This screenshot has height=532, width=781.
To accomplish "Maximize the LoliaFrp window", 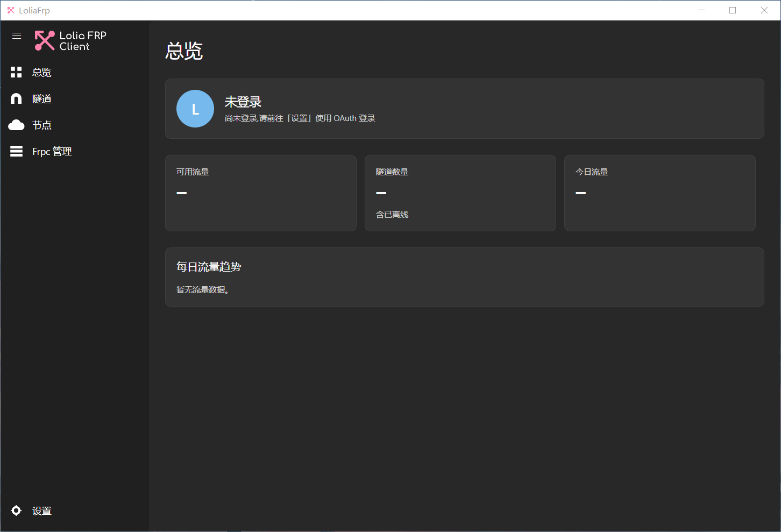I will (x=733, y=10).
